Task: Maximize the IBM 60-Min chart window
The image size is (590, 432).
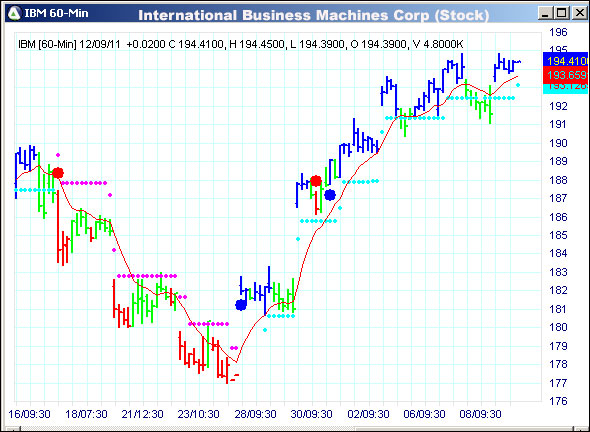Action: [x=561, y=14]
